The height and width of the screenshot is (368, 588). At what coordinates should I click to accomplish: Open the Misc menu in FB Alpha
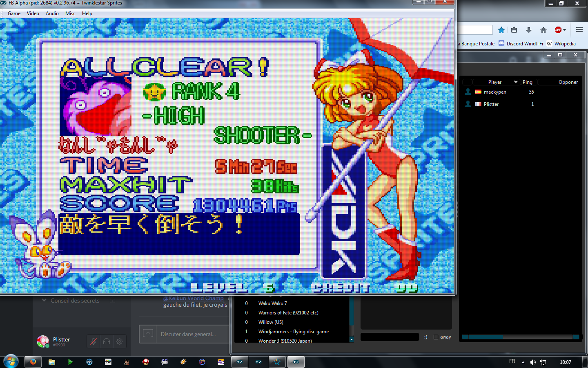pyautogui.click(x=70, y=13)
